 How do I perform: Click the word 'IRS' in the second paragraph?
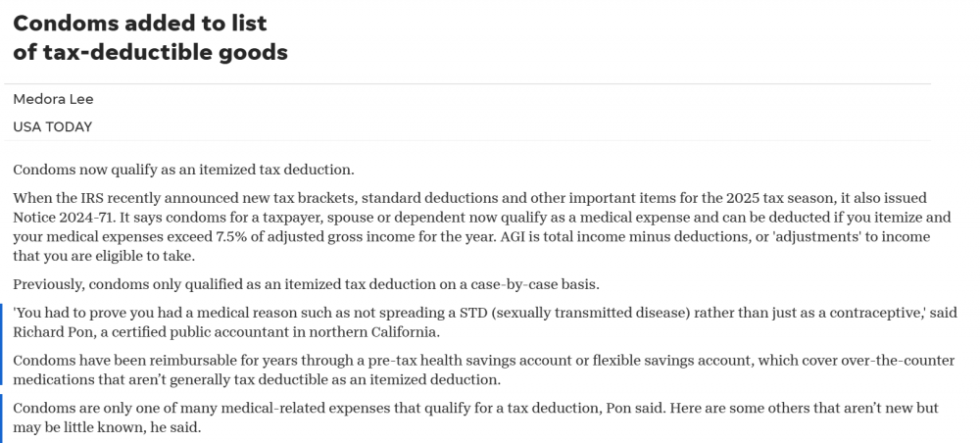pos(101,198)
